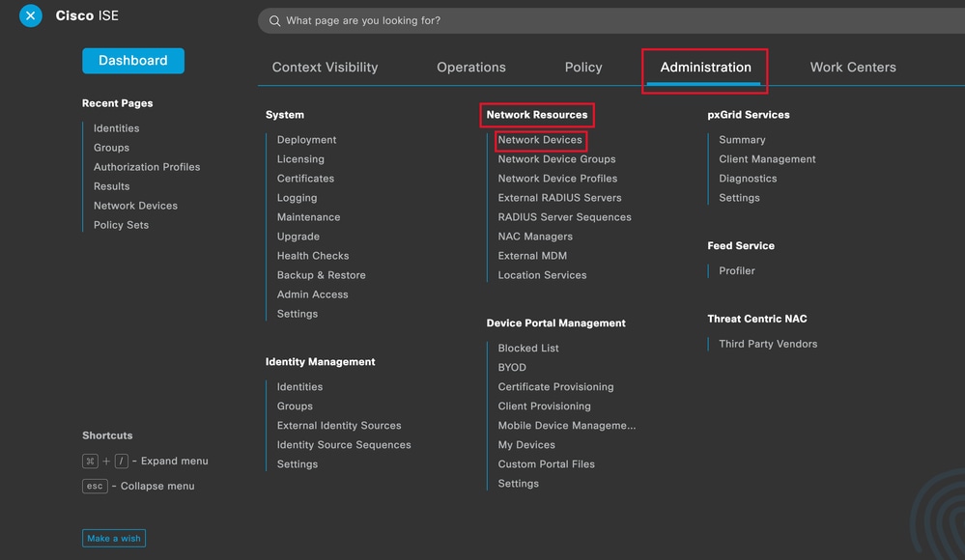965x560 pixels.
Task: Open the truncated "Mobile Device Manageme..." link
Action: (567, 425)
